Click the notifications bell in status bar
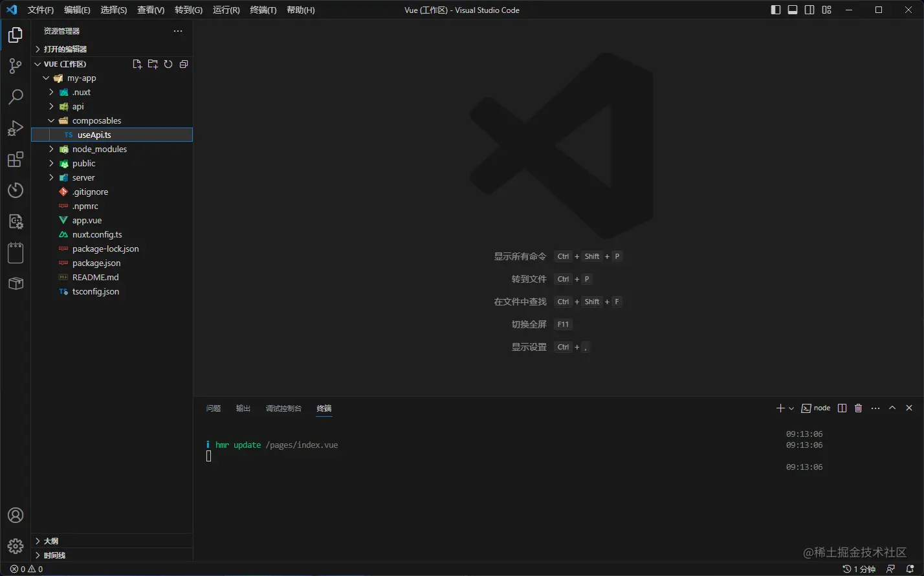924x576 pixels. tap(910, 570)
